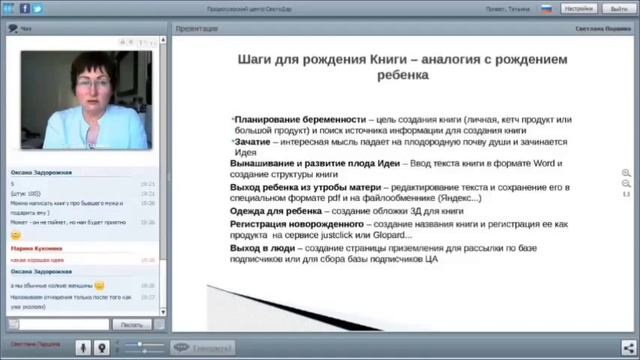The height and width of the screenshot is (360, 640).
Task: Open the emoticon icon left of chat input
Action: click(x=13, y=324)
